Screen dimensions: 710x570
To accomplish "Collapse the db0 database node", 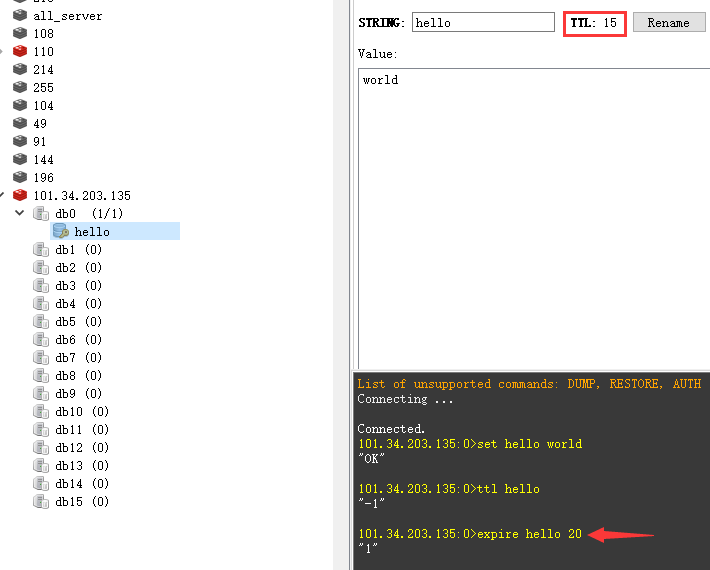I will pyautogui.click(x=20, y=213).
